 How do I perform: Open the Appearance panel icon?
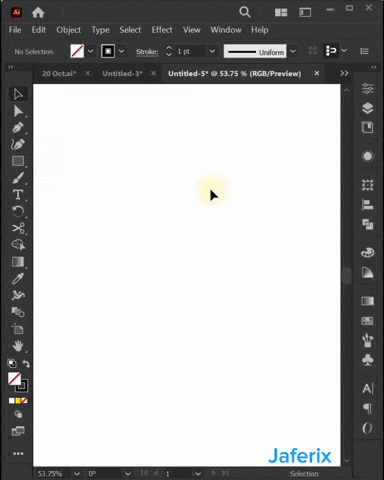coord(368,156)
